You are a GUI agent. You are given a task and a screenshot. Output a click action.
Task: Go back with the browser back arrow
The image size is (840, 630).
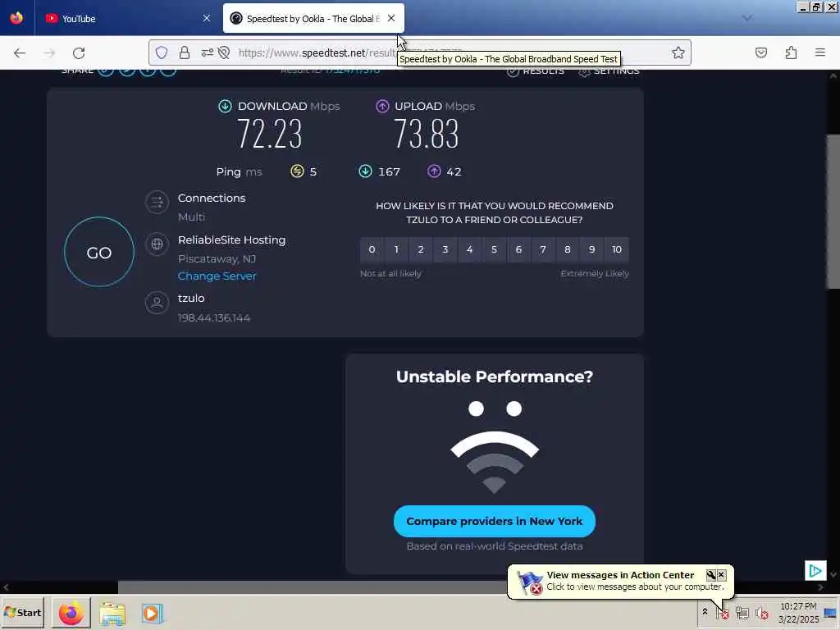tap(20, 53)
